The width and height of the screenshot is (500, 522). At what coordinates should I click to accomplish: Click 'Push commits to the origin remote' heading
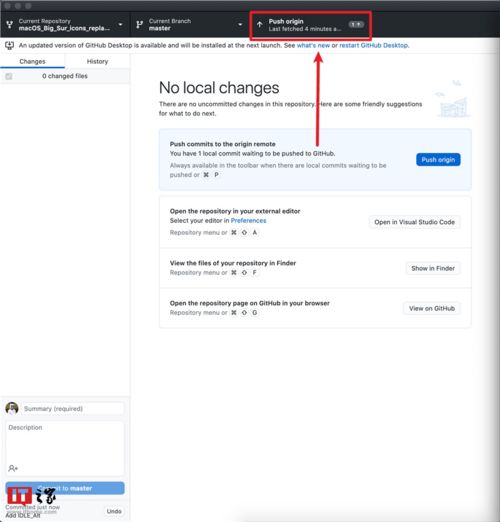[222, 144]
